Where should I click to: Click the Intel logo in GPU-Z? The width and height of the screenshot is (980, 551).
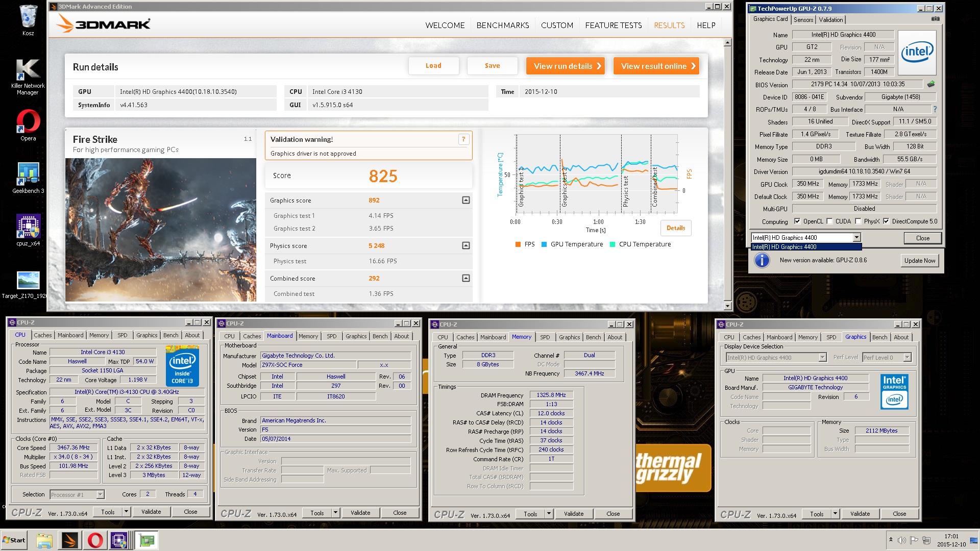point(917,53)
